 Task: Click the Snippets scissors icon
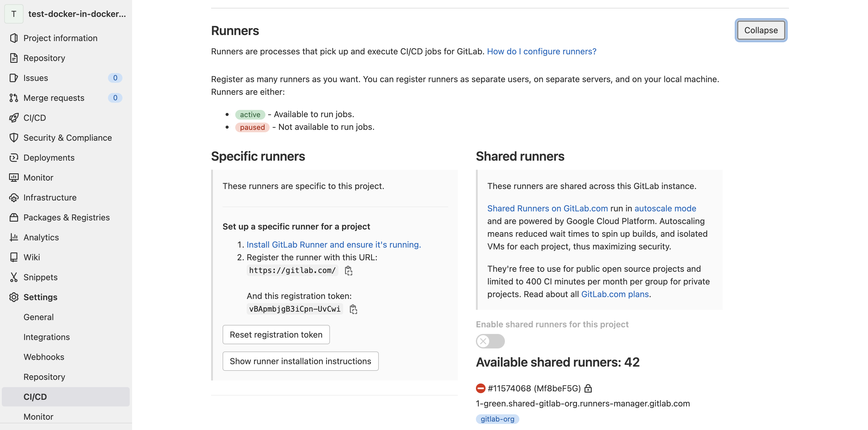point(14,277)
